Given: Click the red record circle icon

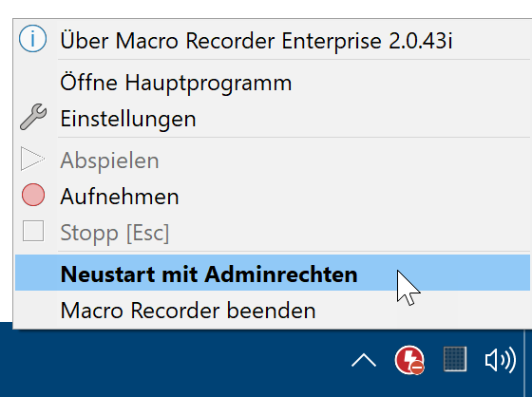Looking at the screenshot, I should (33, 195).
